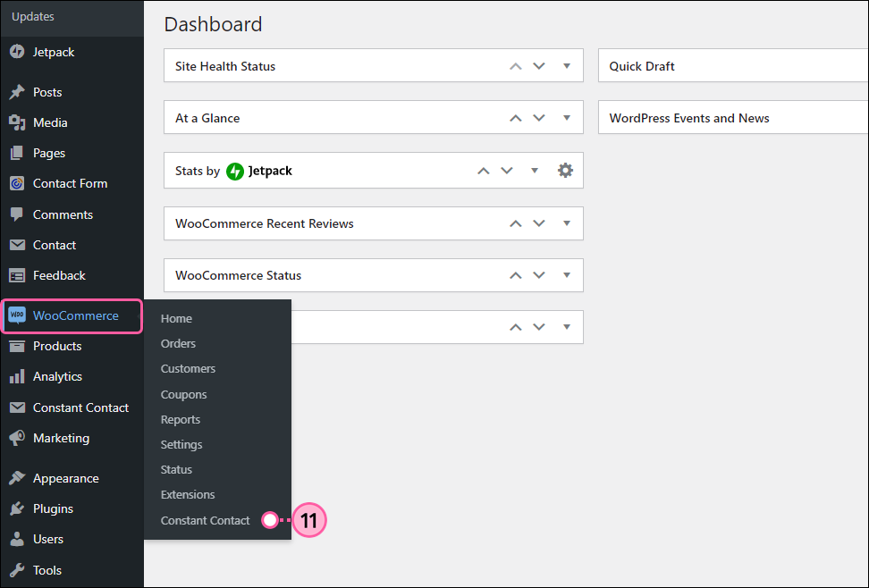The image size is (869, 588).
Task: Move the partly hidden widget up
Action: click(516, 327)
